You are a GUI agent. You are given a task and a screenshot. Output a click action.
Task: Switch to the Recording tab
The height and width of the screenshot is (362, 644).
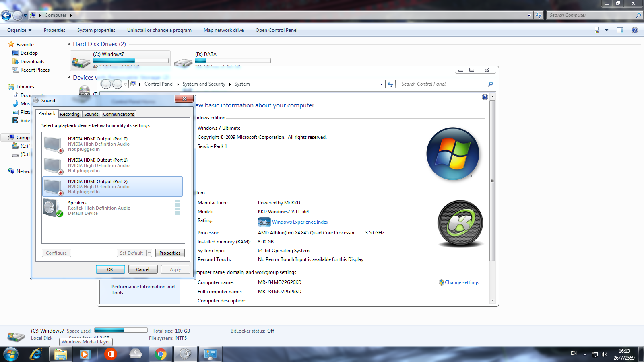click(70, 114)
